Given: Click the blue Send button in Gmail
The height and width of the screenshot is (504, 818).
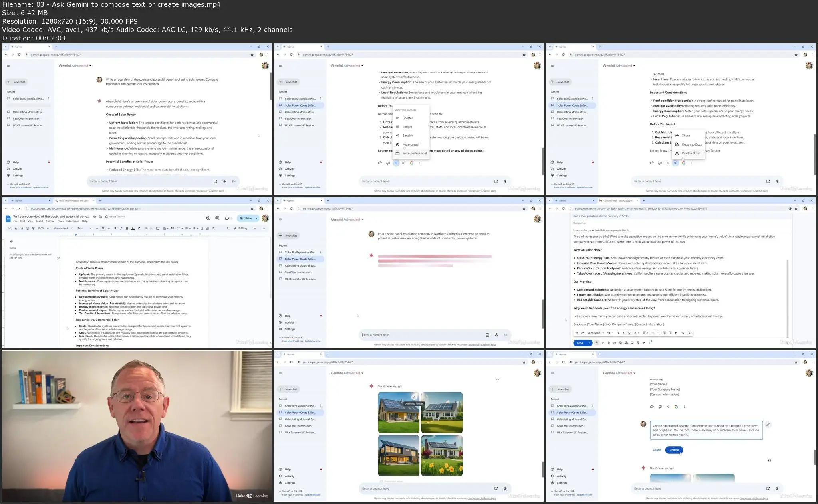Looking at the screenshot, I should [x=580, y=343].
